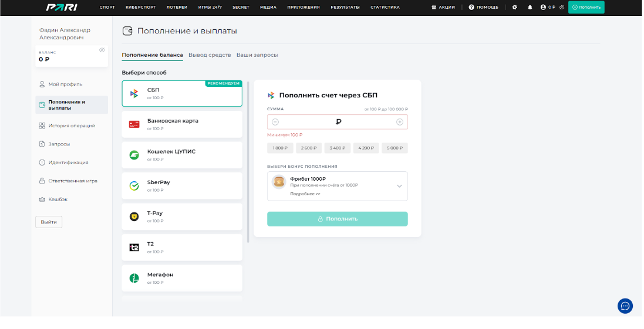Viewport: 644px width, 329px height.
Task: Open notifications bell icon
Action: 530,7
